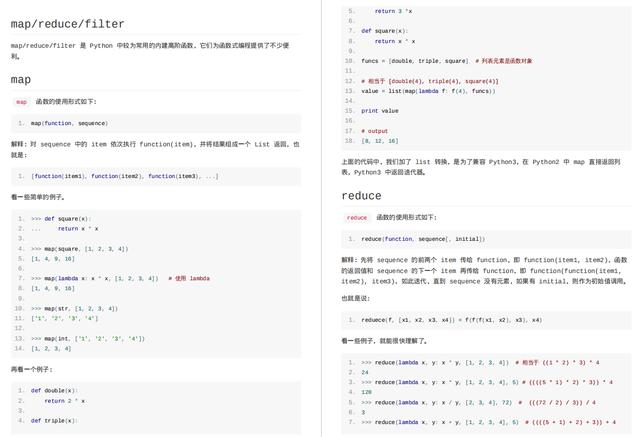This screenshot has height=437, width=640.
Task: Click the comment "# 相当于 ((1 * 2) * 3) * 4"
Action: pyautogui.click(x=557, y=362)
